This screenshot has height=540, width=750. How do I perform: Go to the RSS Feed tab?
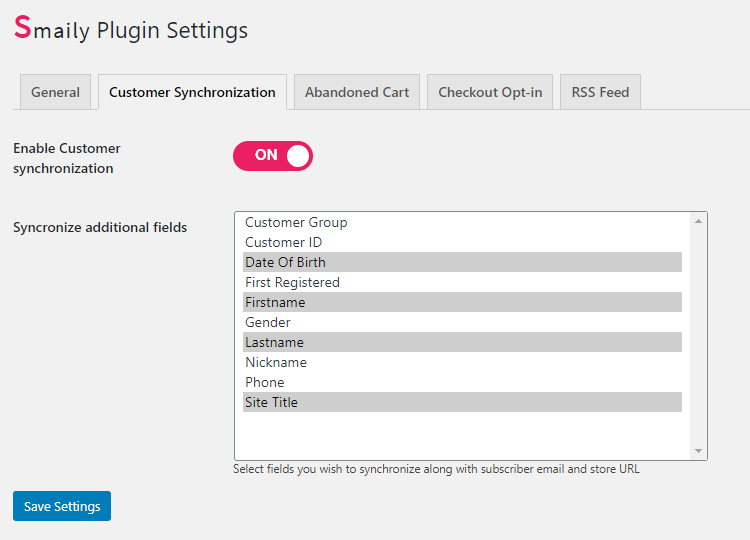[x=600, y=92]
